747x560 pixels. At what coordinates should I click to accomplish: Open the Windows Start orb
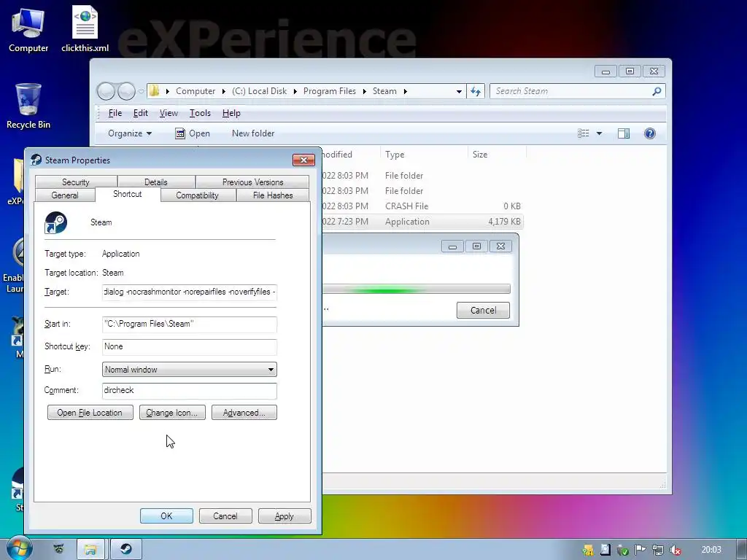point(18,548)
